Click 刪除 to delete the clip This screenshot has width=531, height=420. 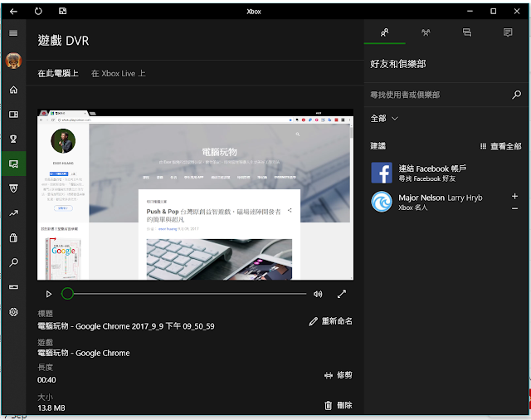point(339,405)
